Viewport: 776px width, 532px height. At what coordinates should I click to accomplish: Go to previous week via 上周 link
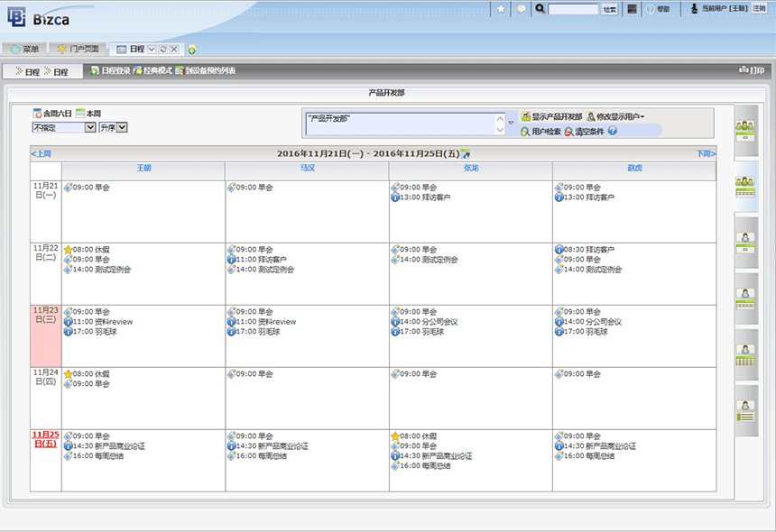[x=42, y=153]
